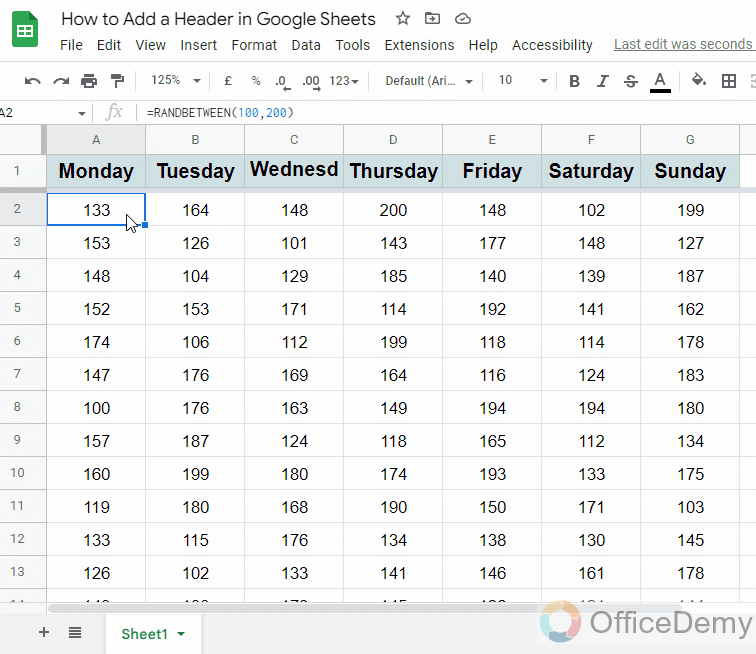Open more number formats 123 dropdown
The image size is (756, 654).
(x=344, y=81)
